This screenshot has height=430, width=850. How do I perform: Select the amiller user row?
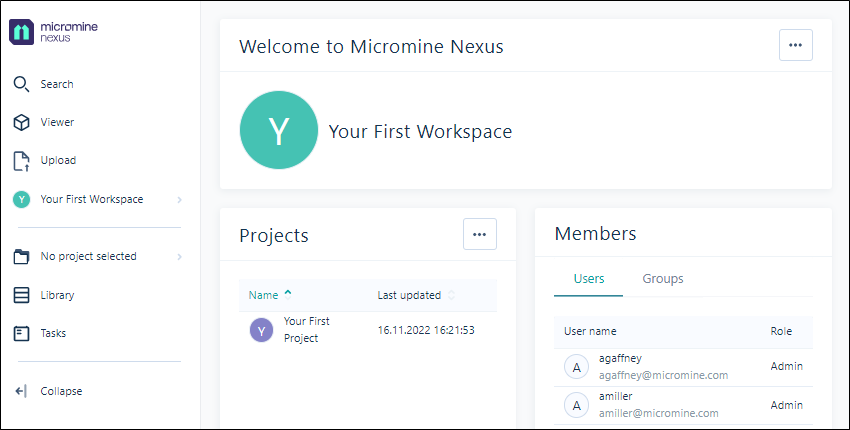click(x=683, y=405)
